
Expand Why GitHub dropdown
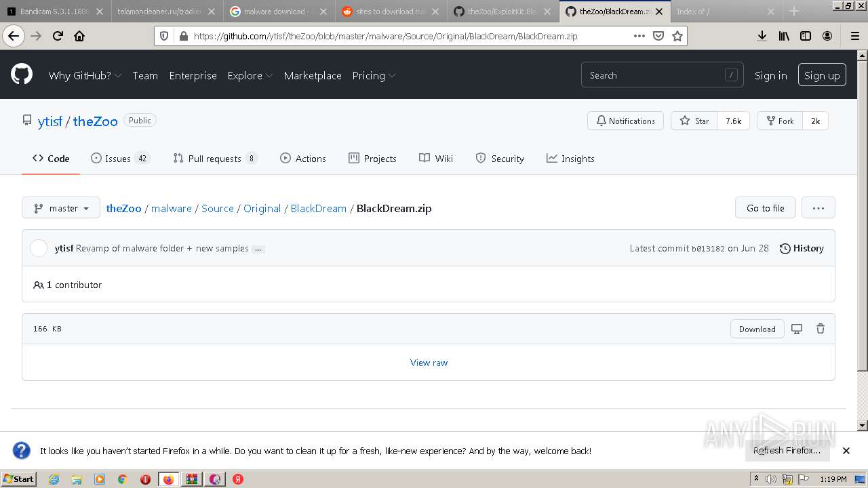click(x=85, y=75)
